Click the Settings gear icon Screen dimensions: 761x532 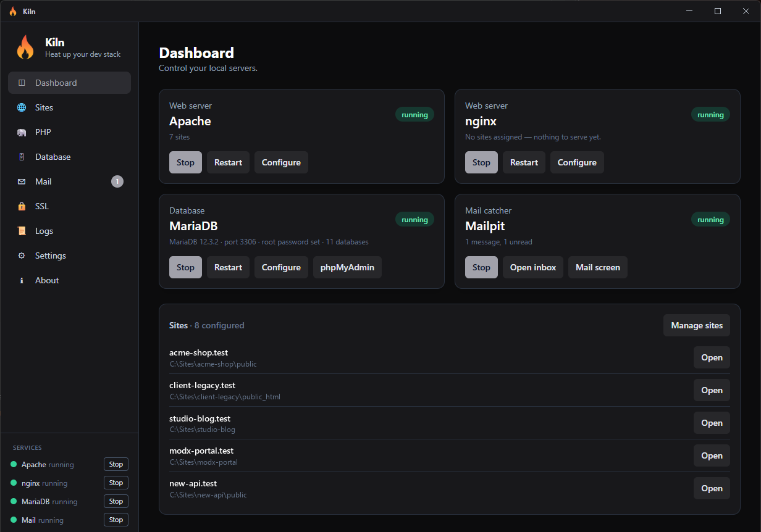(22, 256)
